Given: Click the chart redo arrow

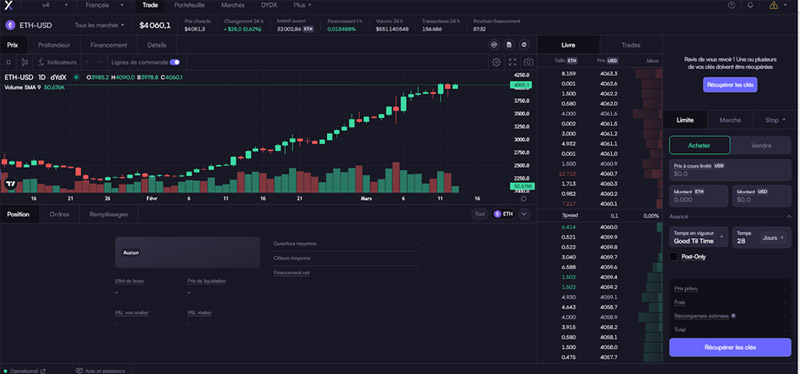Looking at the screenshot, I should 100,62.
